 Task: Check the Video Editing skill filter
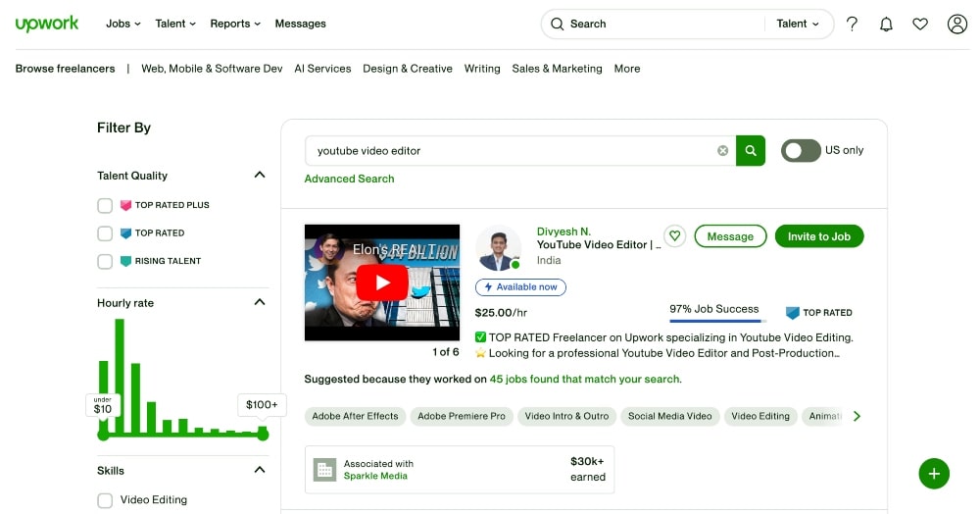(105, 500)
